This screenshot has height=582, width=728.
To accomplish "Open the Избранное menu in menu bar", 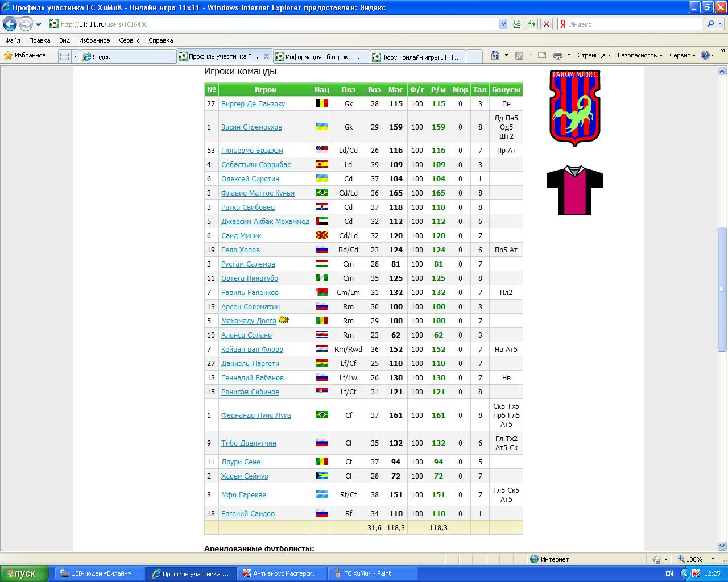I will [x=94, y=40].
